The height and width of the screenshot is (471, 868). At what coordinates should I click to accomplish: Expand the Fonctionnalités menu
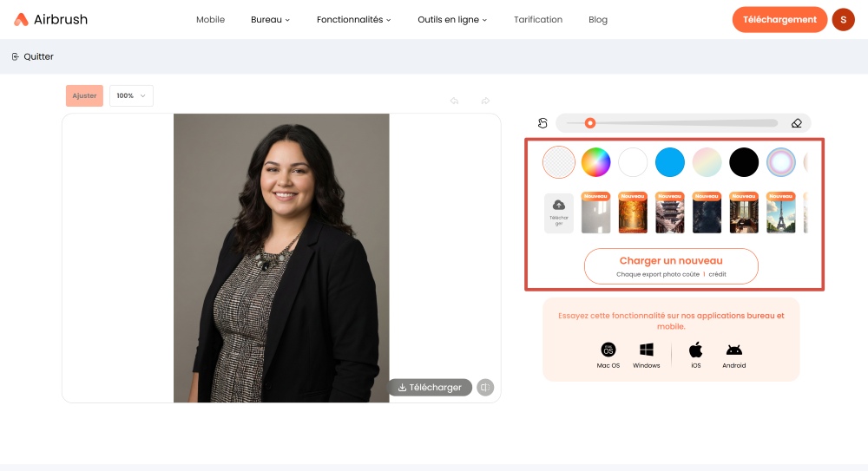(353, 20)
